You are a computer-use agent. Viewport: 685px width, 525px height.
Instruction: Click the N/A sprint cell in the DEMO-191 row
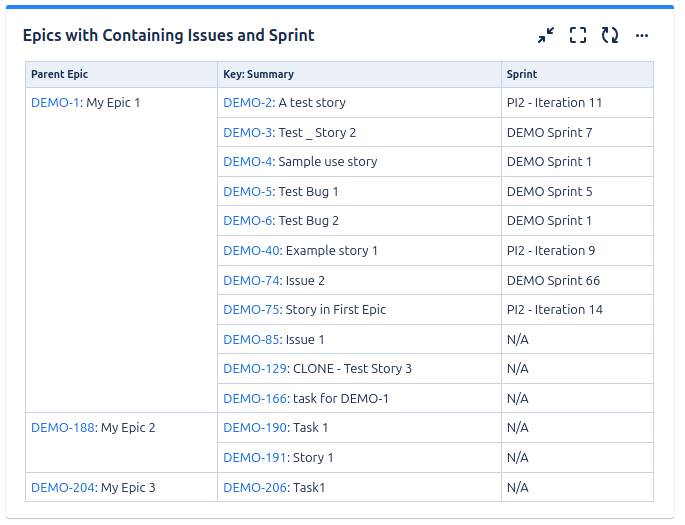pyautogui.click(x=577, y=458)
